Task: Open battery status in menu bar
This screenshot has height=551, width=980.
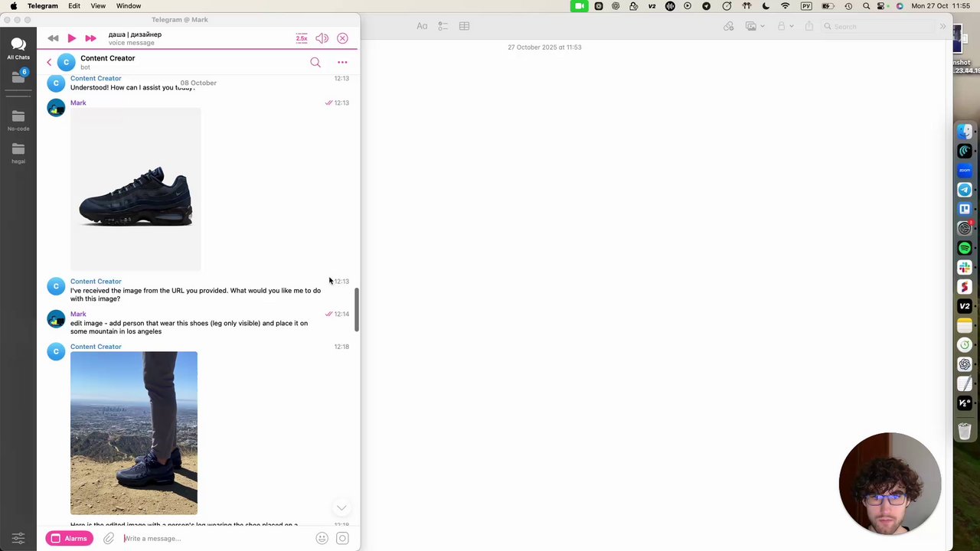Action: [828, 6]
